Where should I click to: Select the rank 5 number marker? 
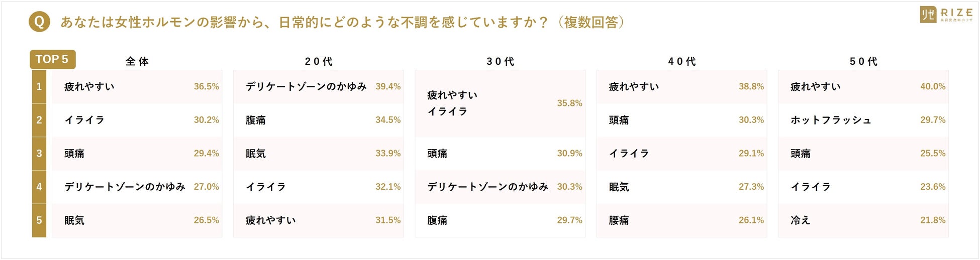(x=39, y=220)
